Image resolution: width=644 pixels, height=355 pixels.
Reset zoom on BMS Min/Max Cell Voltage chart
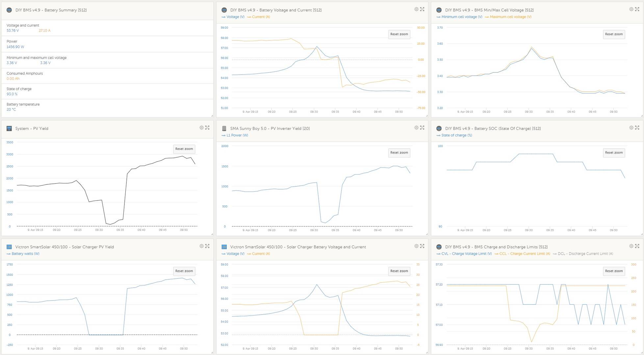(x=614, y=34)
